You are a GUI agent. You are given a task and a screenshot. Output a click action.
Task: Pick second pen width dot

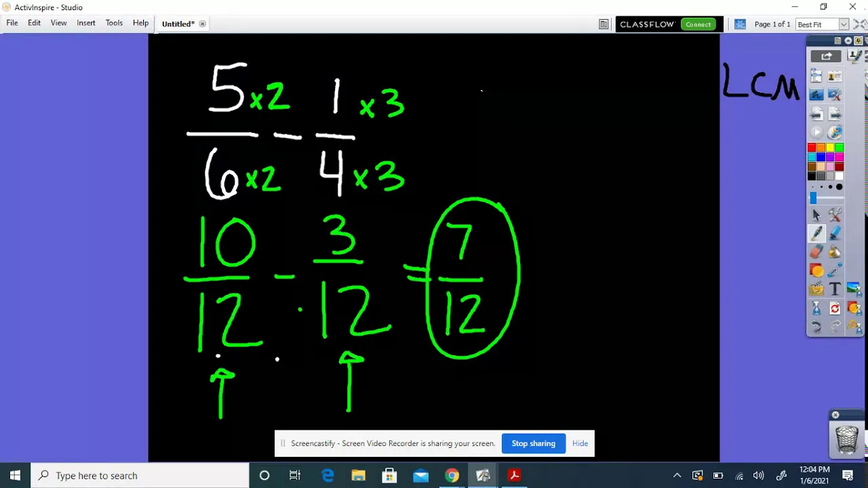pyautogui.click(x=821, y=187)
